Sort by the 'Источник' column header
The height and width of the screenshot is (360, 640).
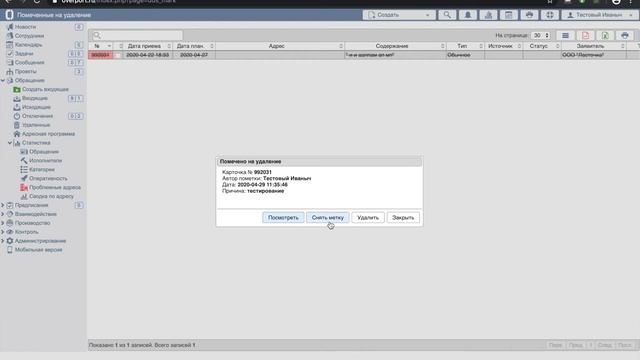(x=504, y=46)
